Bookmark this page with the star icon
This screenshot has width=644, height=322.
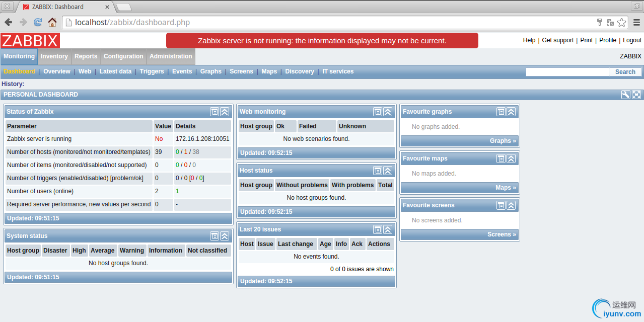coord(622,22)
